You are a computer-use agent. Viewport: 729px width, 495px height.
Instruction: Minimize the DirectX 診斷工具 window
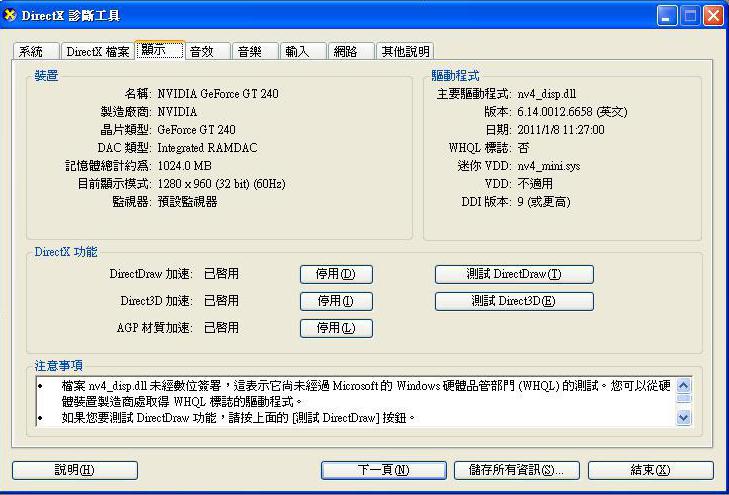[667, 16]
